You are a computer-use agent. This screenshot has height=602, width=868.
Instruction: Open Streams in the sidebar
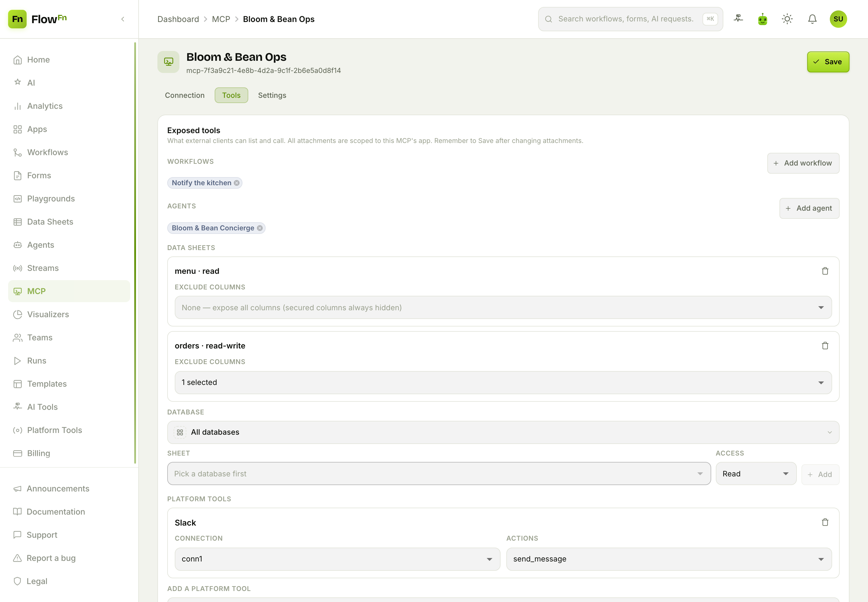click(69, 268)
